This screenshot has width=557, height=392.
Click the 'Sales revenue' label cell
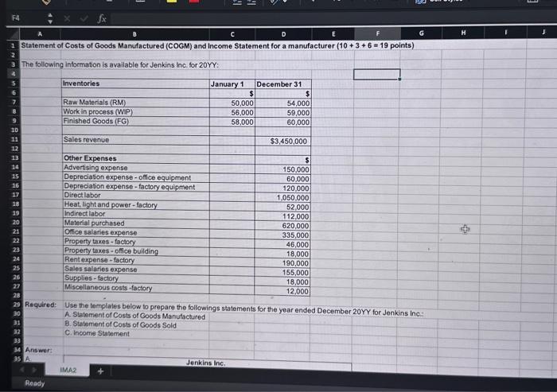coord(136,140)
